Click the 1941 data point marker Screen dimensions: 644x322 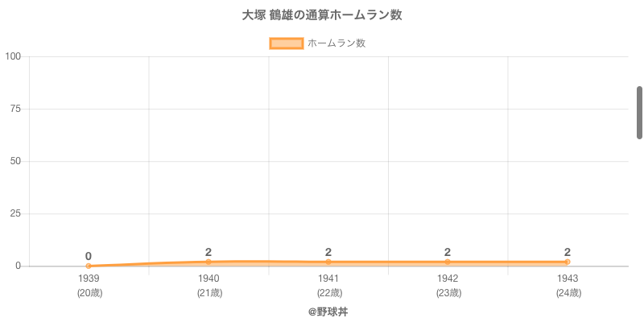tap(328, 262)
